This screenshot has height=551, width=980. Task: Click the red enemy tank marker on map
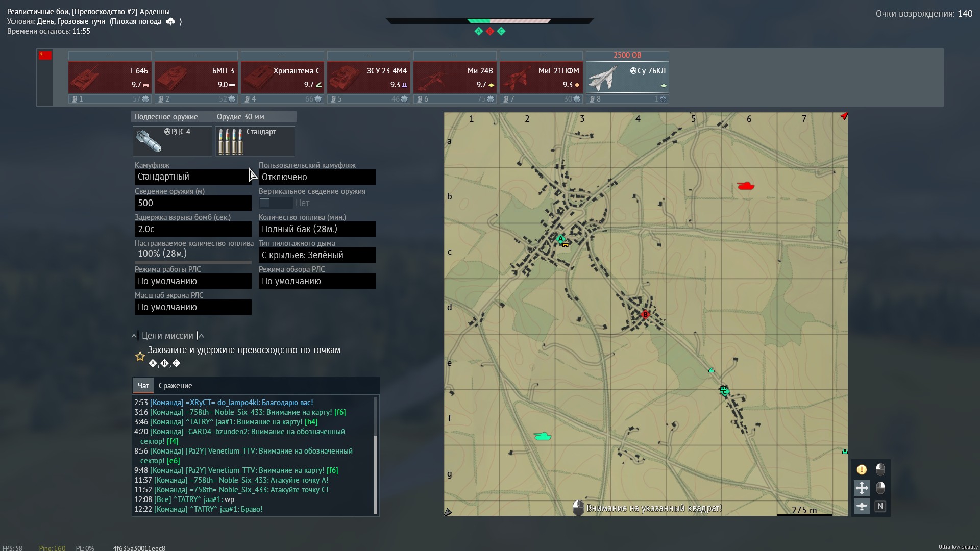coord(746,186)
